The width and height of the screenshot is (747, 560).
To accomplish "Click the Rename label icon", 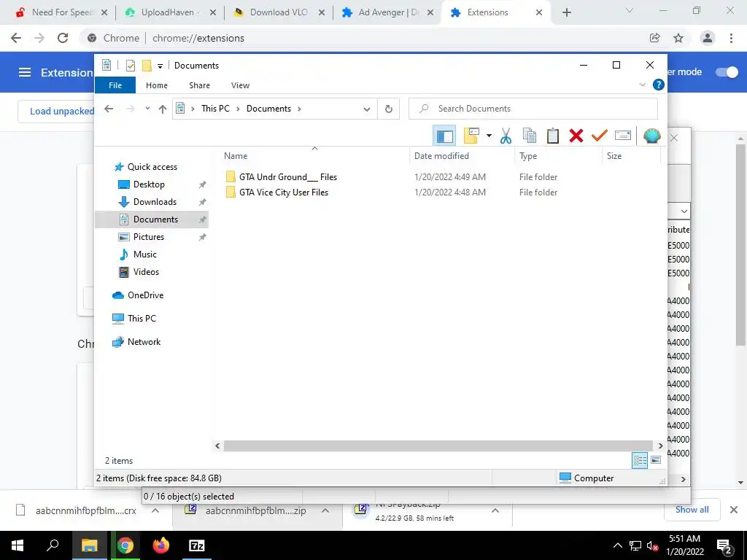I will click(623, 136).
